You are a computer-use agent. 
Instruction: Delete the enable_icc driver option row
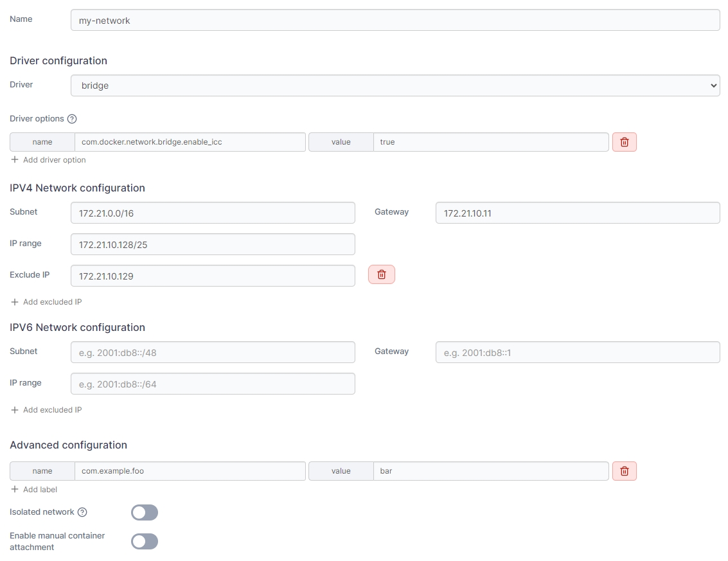pos(624,142)
